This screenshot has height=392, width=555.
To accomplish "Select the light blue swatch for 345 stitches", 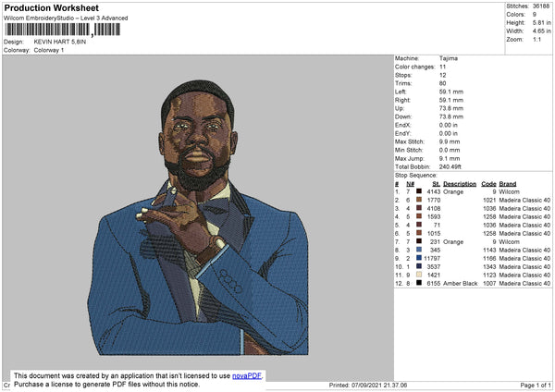I will tap(419, 250).
